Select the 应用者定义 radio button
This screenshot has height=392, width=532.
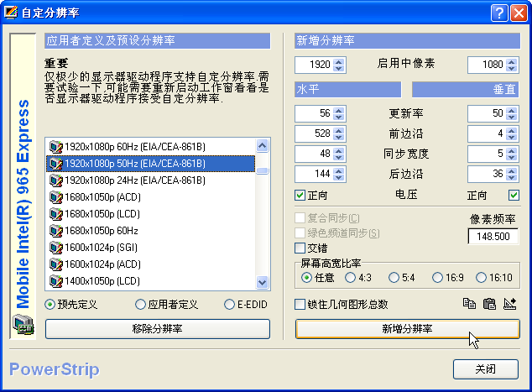point(140,304)
